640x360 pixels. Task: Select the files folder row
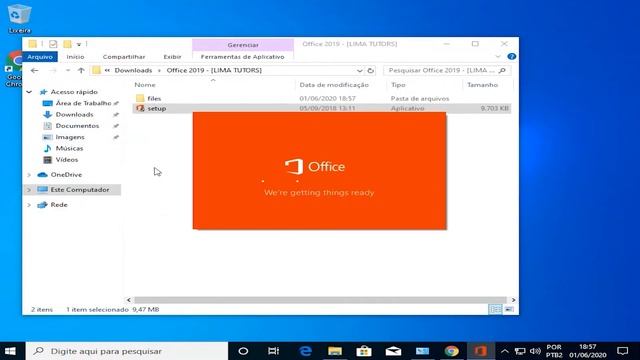322,98
